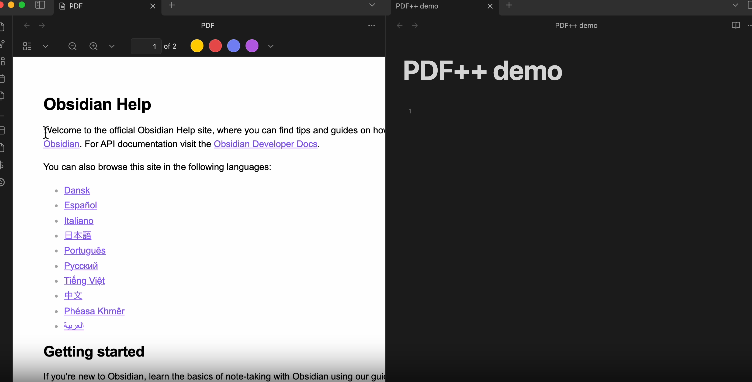The width and height of the screenshot is (752, 382).
Task: Expand the highlight color options dropdown
Action: tap(270, 46)
